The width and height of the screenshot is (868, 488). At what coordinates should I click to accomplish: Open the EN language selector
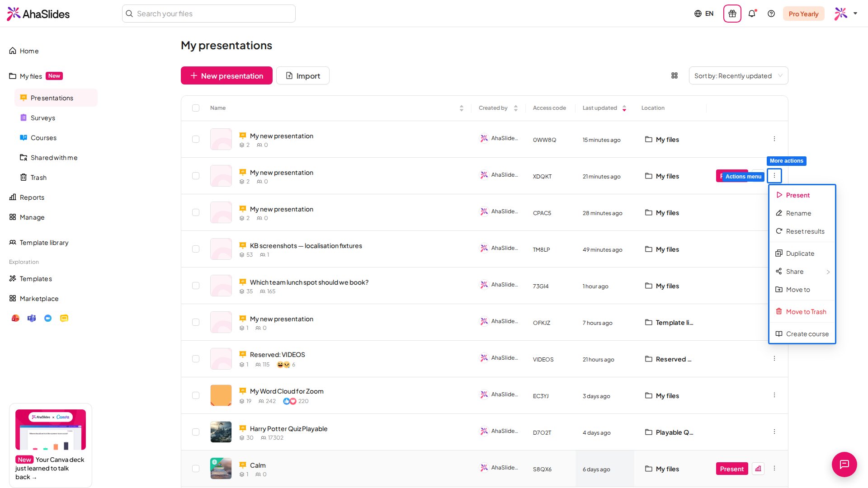point(704,14)
